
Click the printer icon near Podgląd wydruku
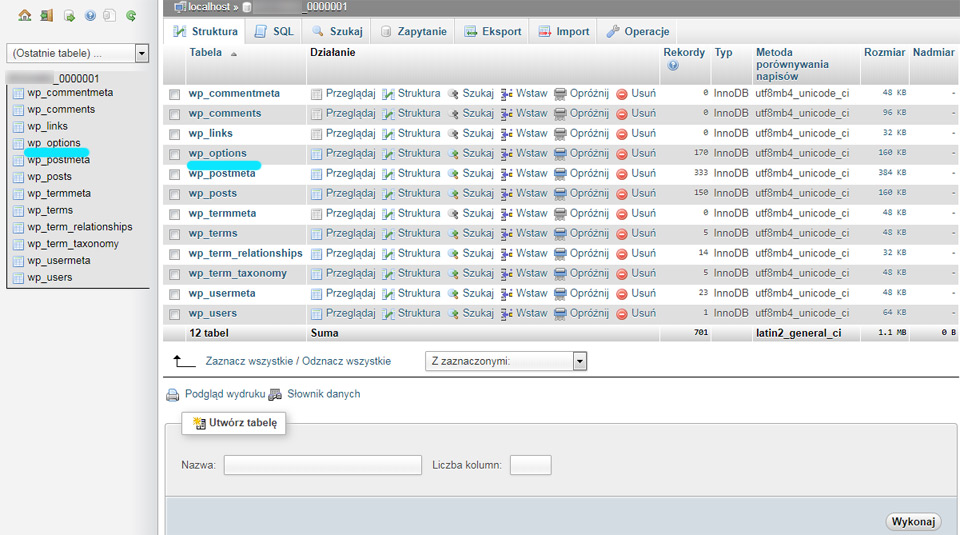[x=173, y=395]
